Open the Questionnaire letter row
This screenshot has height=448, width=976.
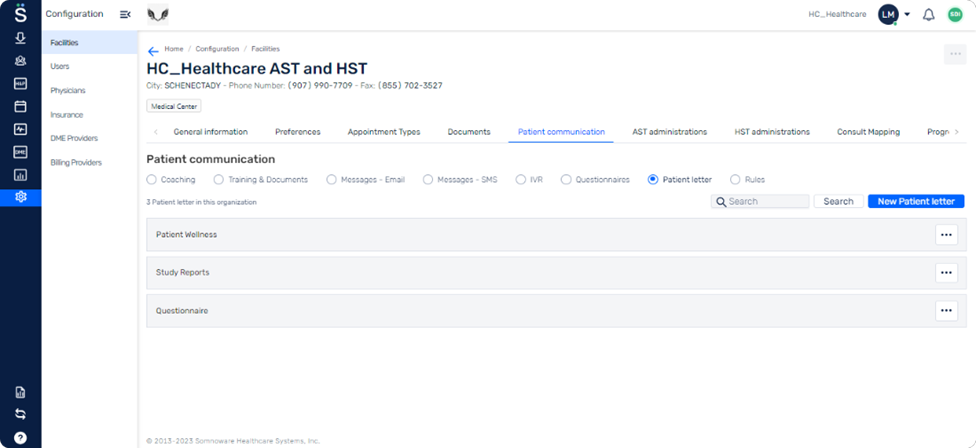tap(556, 310)
